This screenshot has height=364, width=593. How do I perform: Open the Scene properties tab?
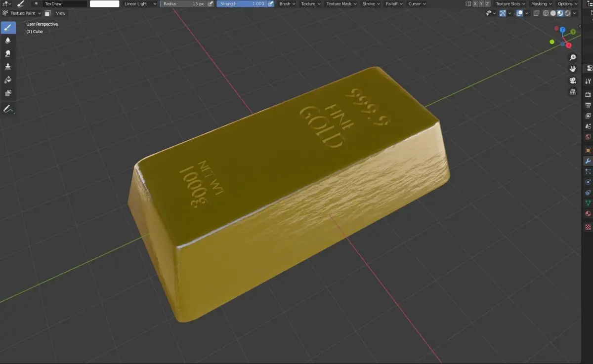pyautogui.click(x=588, y=126)
